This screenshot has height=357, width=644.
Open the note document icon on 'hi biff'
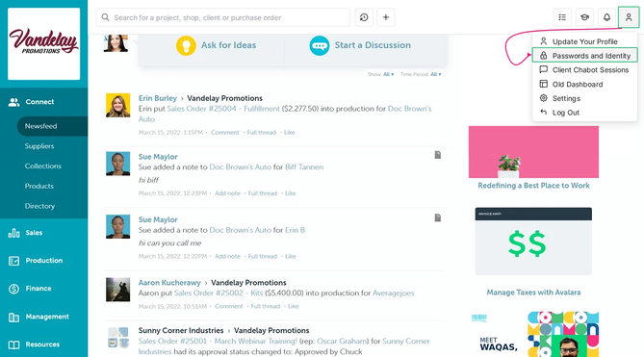click(x=438, y=155)
